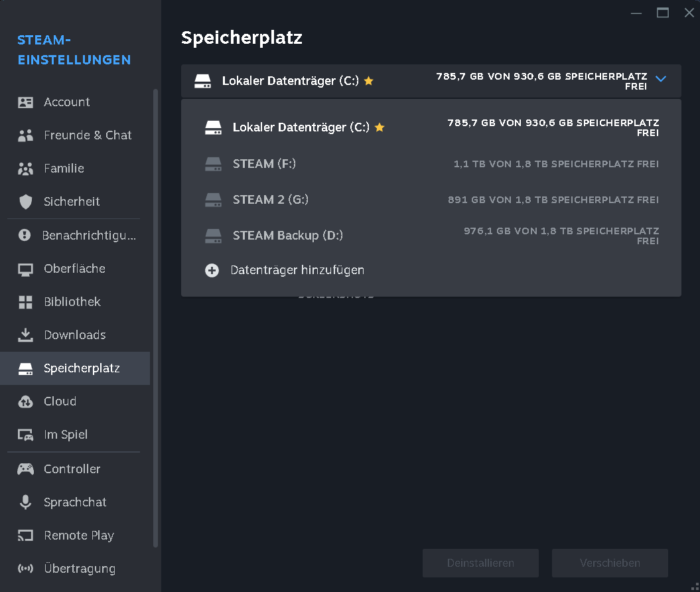This screenshot has width=700, height=592.
Task: Click the Familie group icon
Action: tap(25, 169)
